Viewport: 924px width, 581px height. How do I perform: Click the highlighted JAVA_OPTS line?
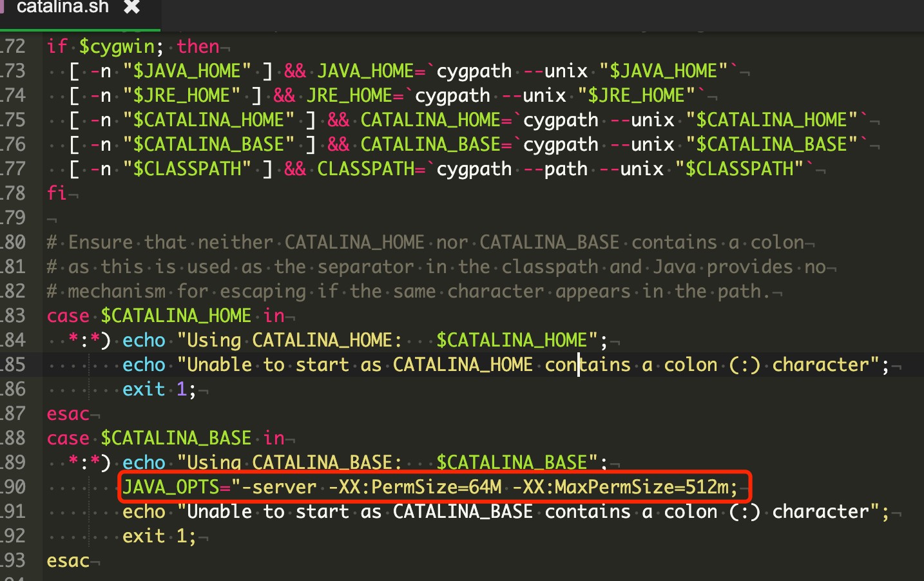point(429,487)
